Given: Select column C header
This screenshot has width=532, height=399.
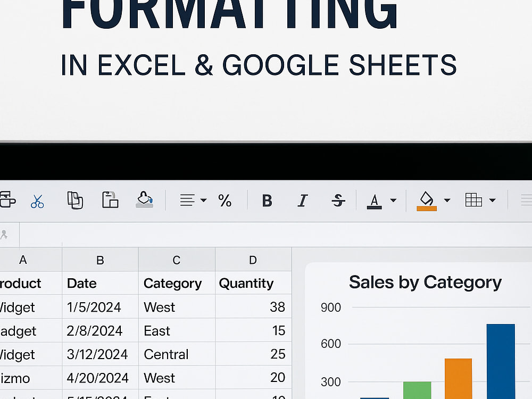Looking at the screenshot, I should pyautogui.click(x=177, y=260).
